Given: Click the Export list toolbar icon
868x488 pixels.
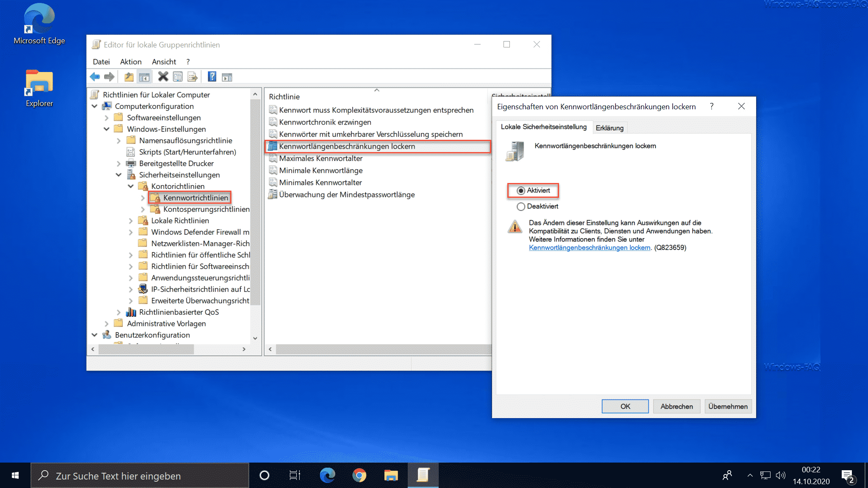Looking at the screenshot, I should (x=192, y=77).
